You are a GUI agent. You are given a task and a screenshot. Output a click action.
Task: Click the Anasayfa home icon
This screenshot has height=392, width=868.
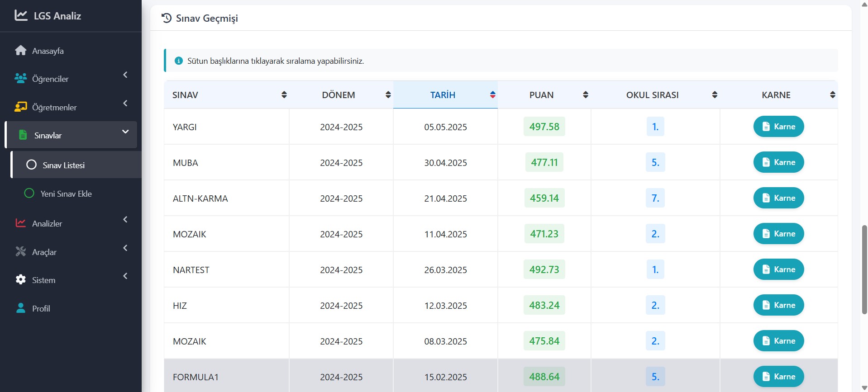(21, 51)
